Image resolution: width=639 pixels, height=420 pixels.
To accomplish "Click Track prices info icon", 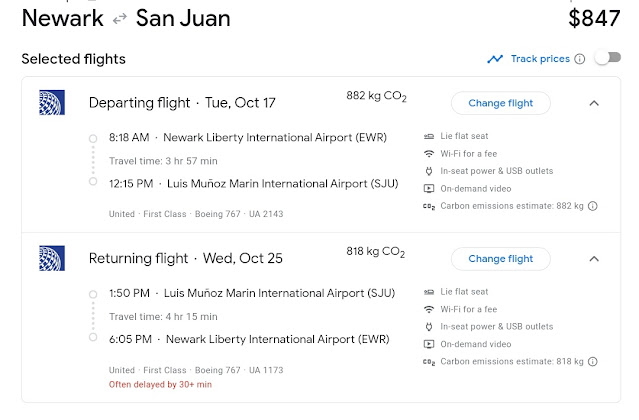I will click(580, 59).
